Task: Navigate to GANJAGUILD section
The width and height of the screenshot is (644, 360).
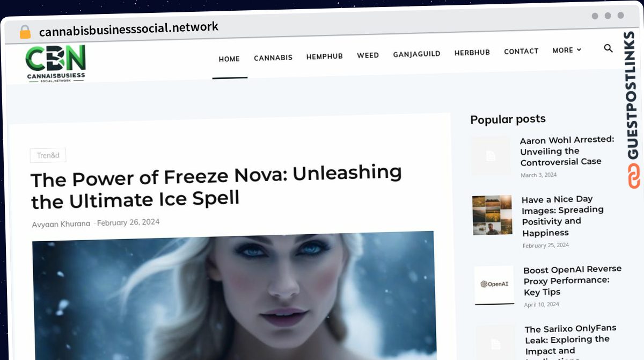Action: [x=416, y=54]
